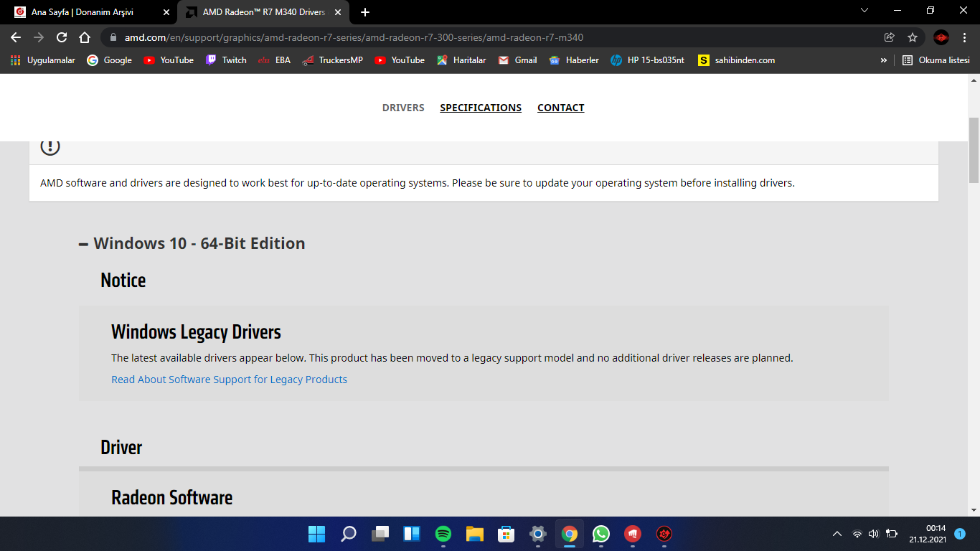Screen dimensions: 980x551
Task: Click the operating system update notice text
Action: coord(418,183)
